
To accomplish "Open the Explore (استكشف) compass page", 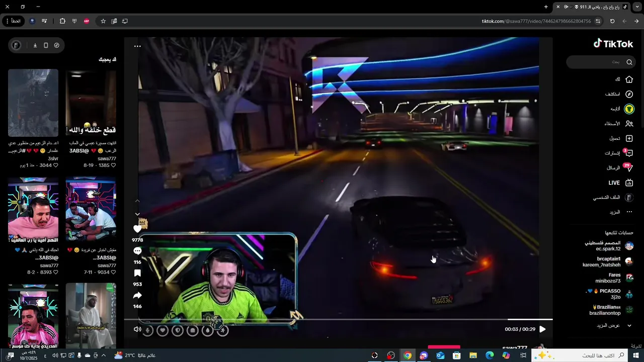I will point(619,94).
